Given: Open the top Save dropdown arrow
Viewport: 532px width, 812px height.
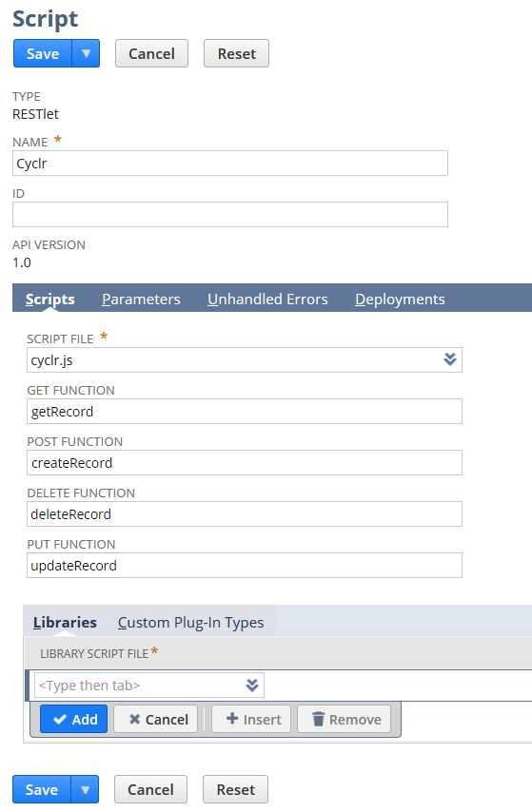Looking at the screenshot, I should [86, 53].
